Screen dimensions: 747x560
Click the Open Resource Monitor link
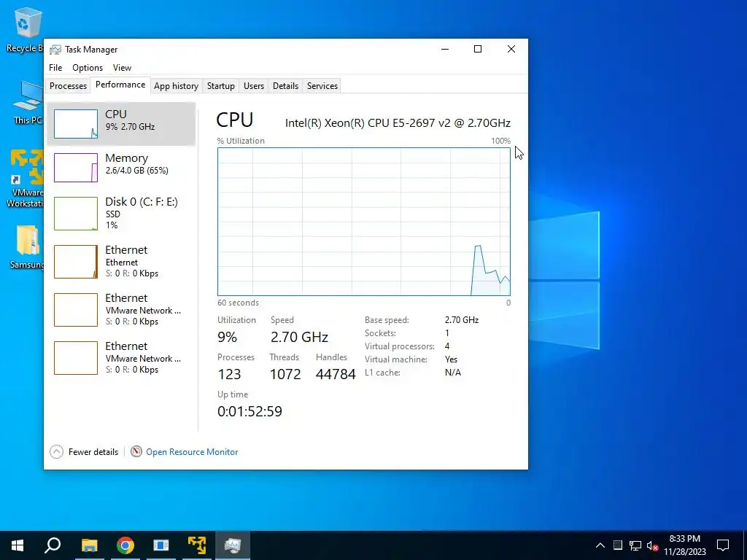tap(192, 452)
